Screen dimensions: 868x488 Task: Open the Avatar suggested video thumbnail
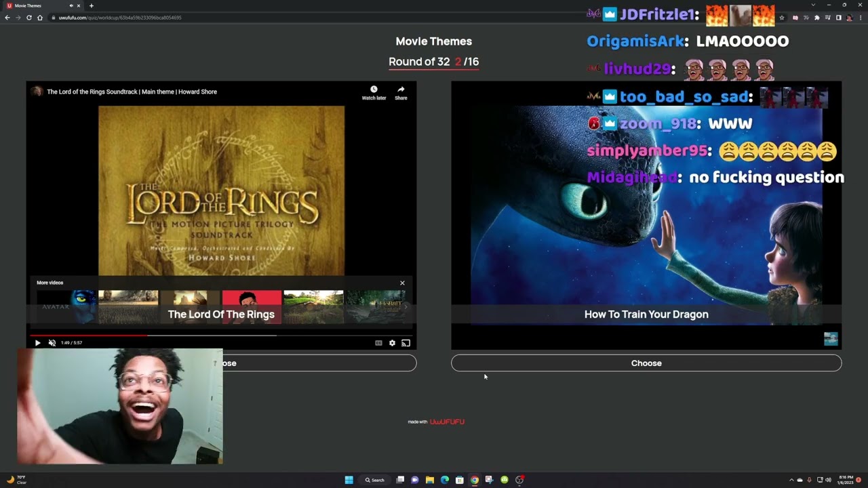pos(66,306)
